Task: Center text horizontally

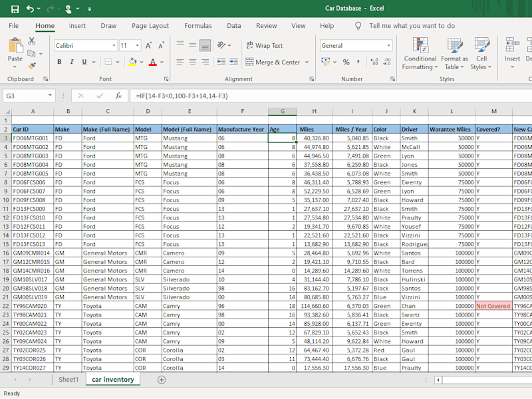Action: pyautogui.click(x=193, y=62)
